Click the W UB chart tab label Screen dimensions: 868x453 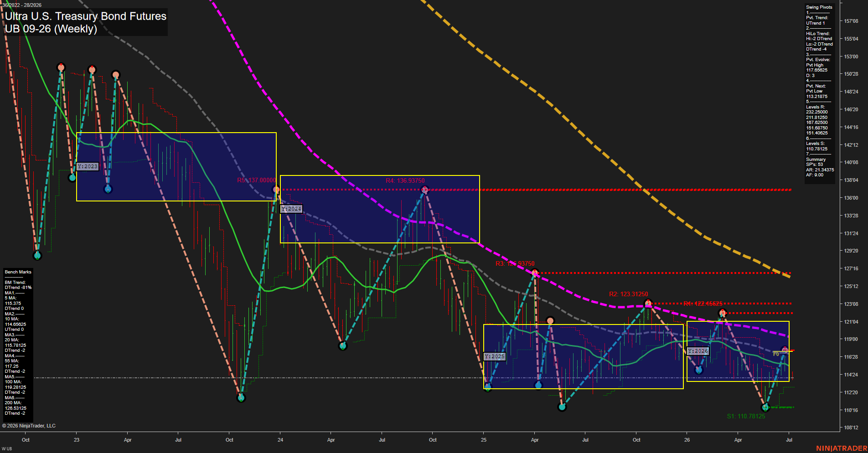[x=7, y=448]
